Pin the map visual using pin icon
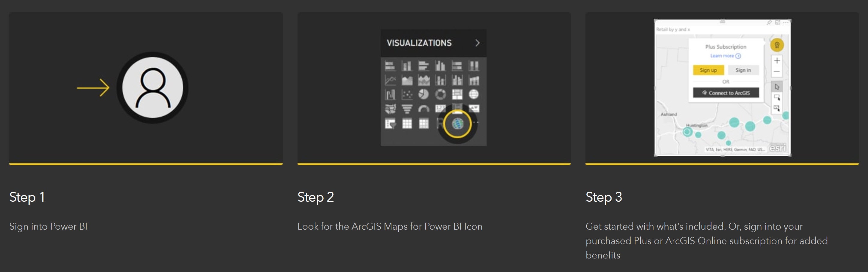This screenshot has height=272, width=868. (x=769, y=23)
